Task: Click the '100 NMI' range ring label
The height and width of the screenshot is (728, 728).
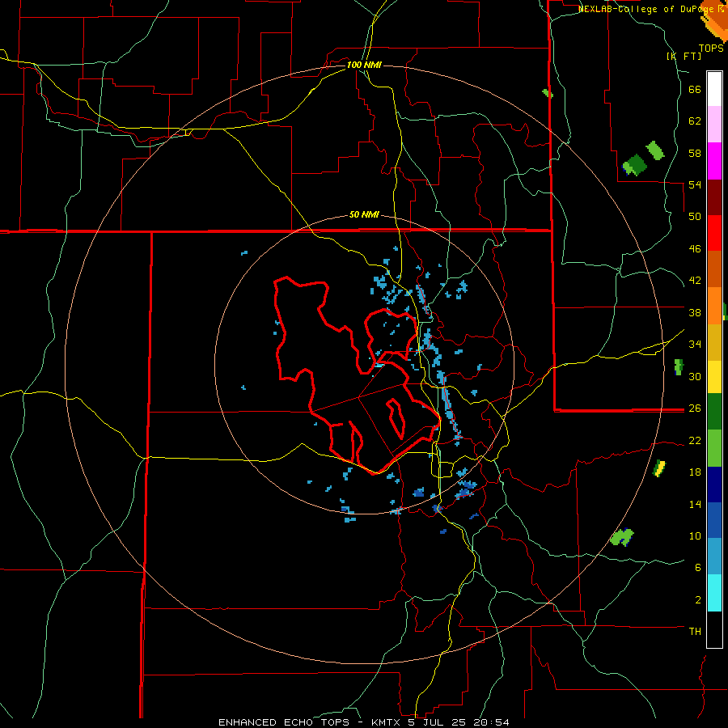Action: pyautogui.click(x=364, y=65)
